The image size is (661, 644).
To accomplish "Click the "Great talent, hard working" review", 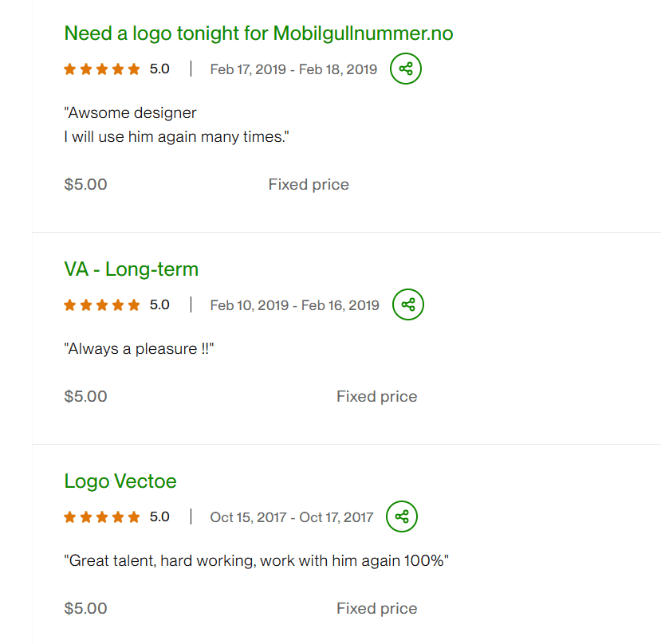I will point(256,561).
